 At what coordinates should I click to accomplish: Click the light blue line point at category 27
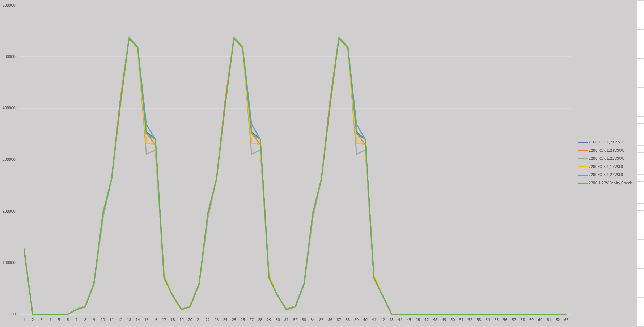pos(251,124)
